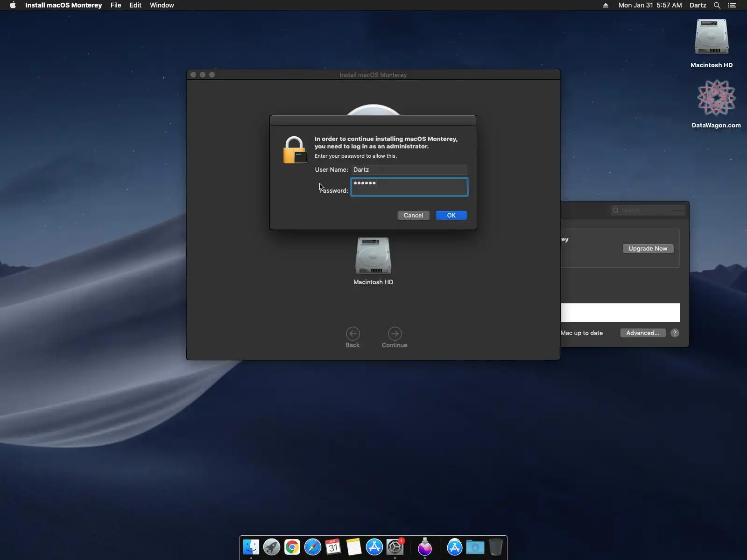Open the Trash in the Dock
747x560 pixels.
pyautogui.click(x=496, y=547)
